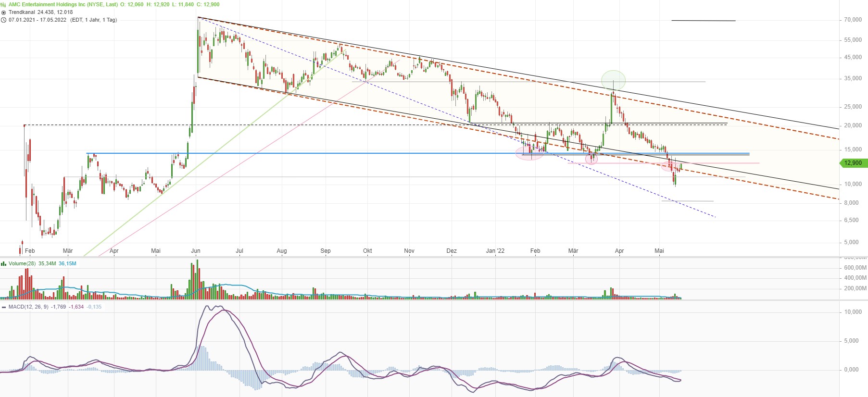Click the Trendkanal target icon
The width and height of the screenshot is (868, 397).
[x=4, y=12]
